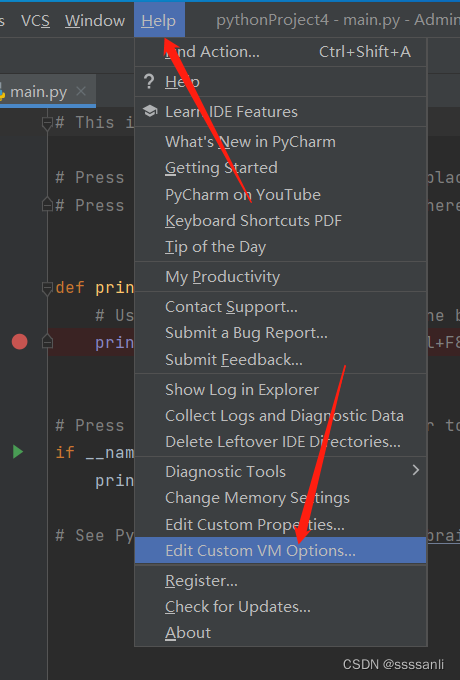Open Keyboard Shortcuts PDF

pyautogui.click(x=281, y=221)
